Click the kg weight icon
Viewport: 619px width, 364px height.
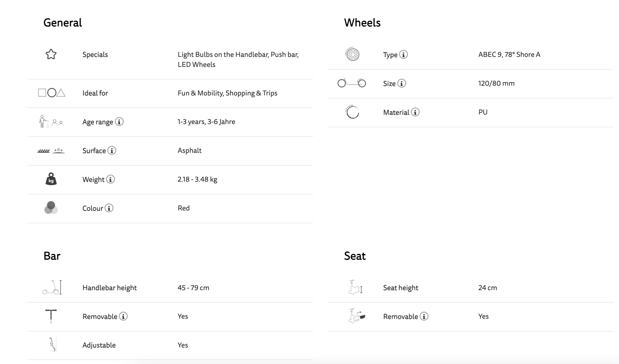click(x=51, y=179)
